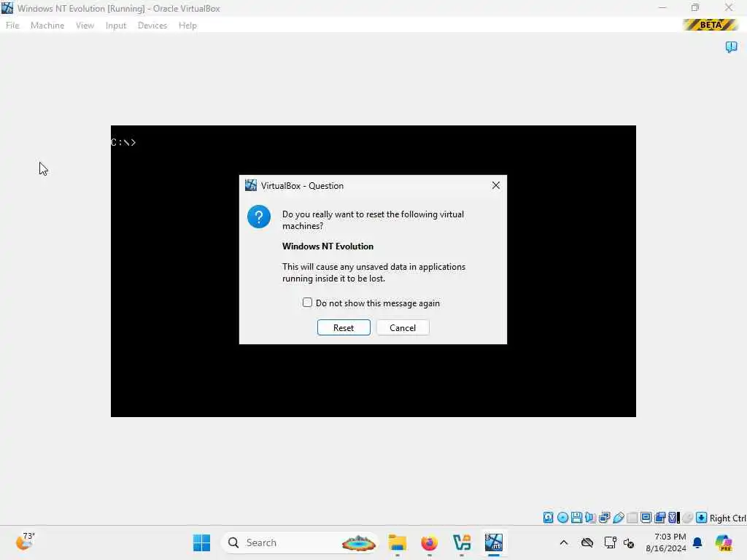Open Firefox from the taskbar

[429, 542]
